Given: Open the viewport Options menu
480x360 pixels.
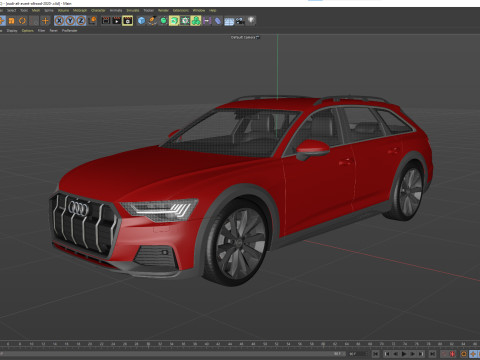Looking at the screenshot, I should coord(28,31).
